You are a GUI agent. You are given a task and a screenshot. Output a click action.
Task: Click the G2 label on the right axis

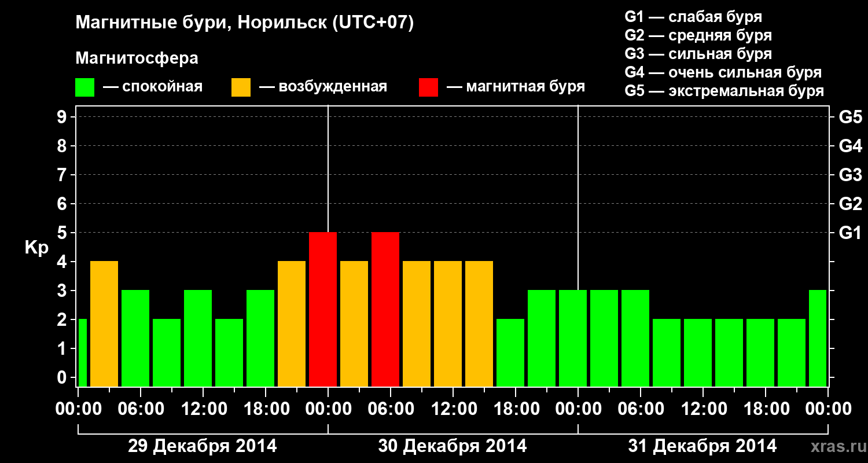(x=850, y=204)
